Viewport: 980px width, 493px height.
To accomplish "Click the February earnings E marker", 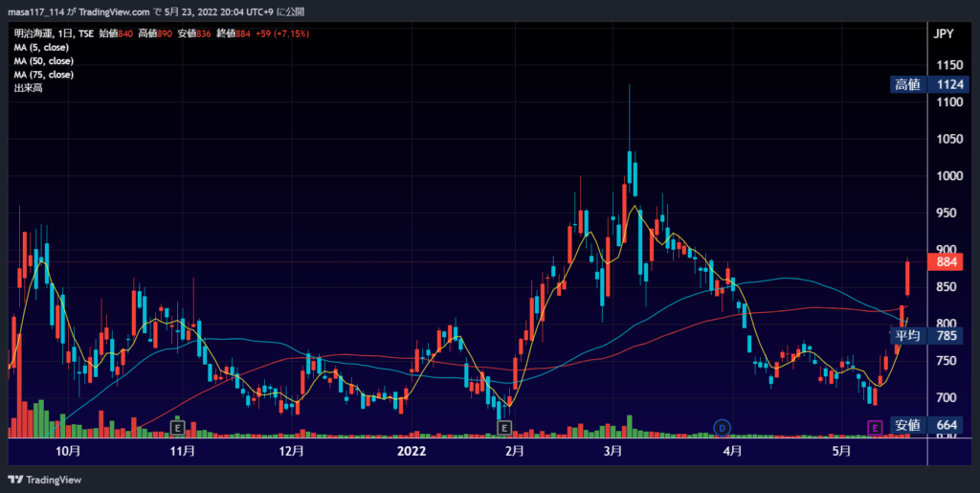I will pos(504,428).
